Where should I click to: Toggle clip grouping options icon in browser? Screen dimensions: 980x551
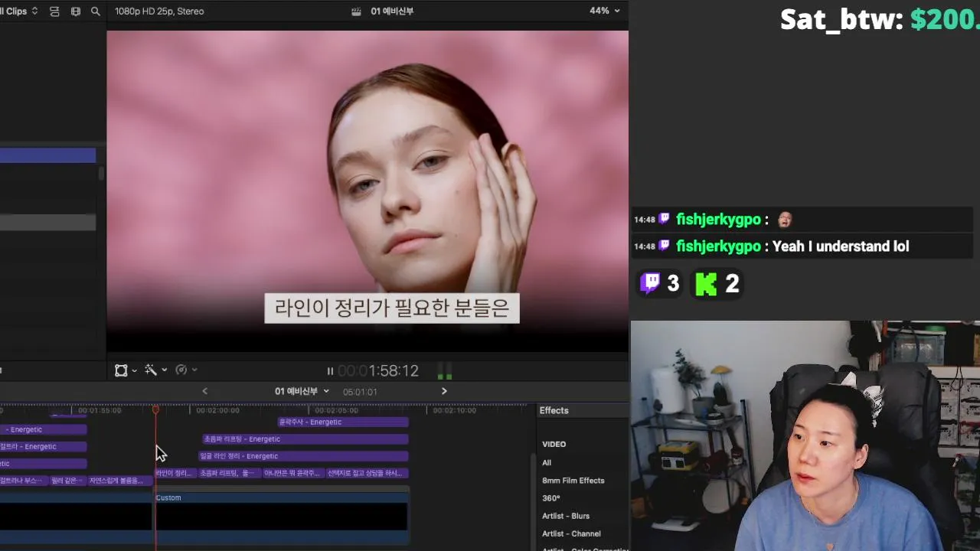coord(54,11)
